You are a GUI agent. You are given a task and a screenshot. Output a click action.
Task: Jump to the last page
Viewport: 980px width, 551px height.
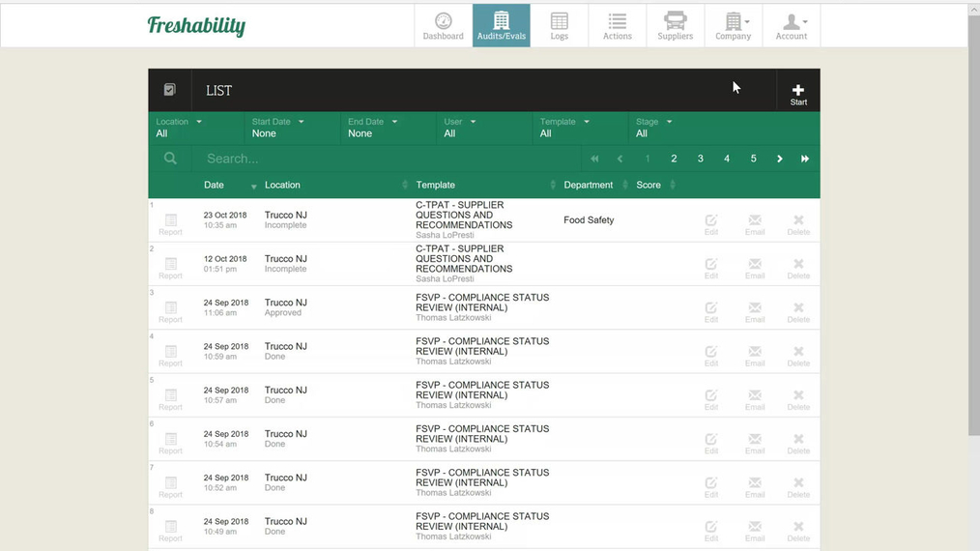[x=805, y=159]
